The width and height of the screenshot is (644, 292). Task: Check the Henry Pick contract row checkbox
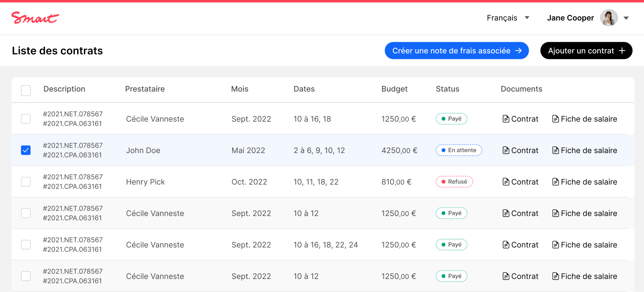pyautogui.click(x=26, y=182)
